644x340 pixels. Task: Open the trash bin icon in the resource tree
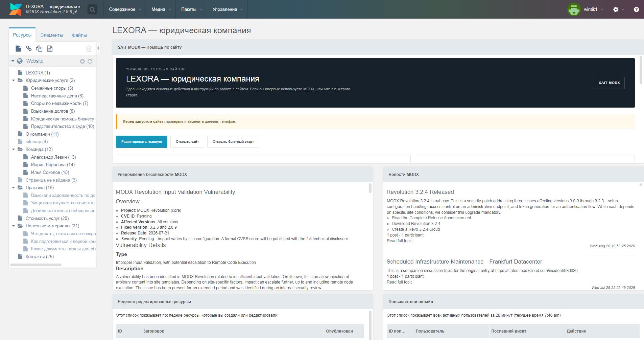click(89, 49)
